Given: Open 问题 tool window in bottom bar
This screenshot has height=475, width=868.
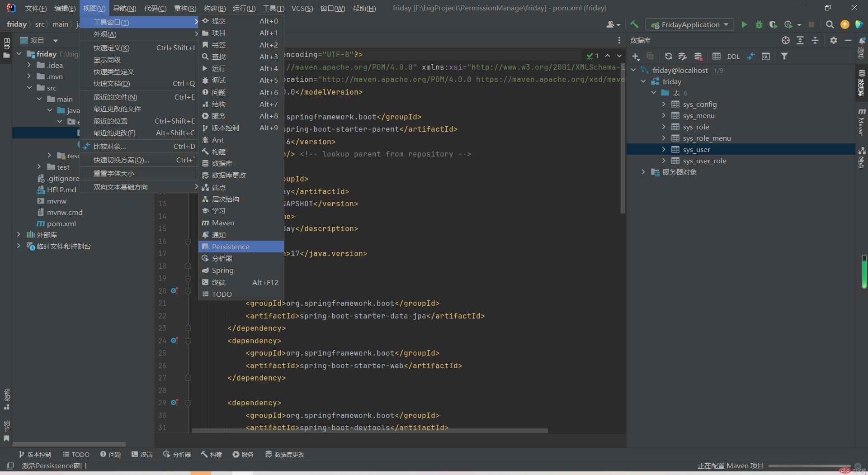Looking at the screenshot, I should tap(110, 454).
